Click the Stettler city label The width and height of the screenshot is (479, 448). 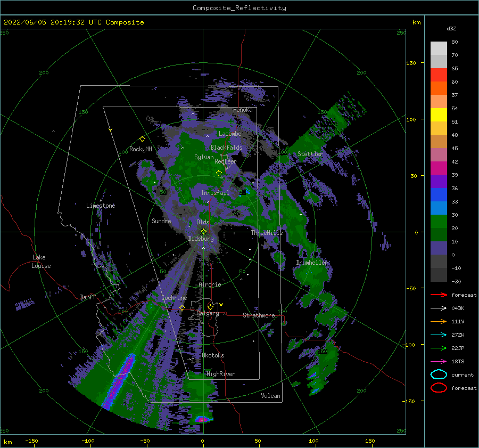(x=310, y=154)
